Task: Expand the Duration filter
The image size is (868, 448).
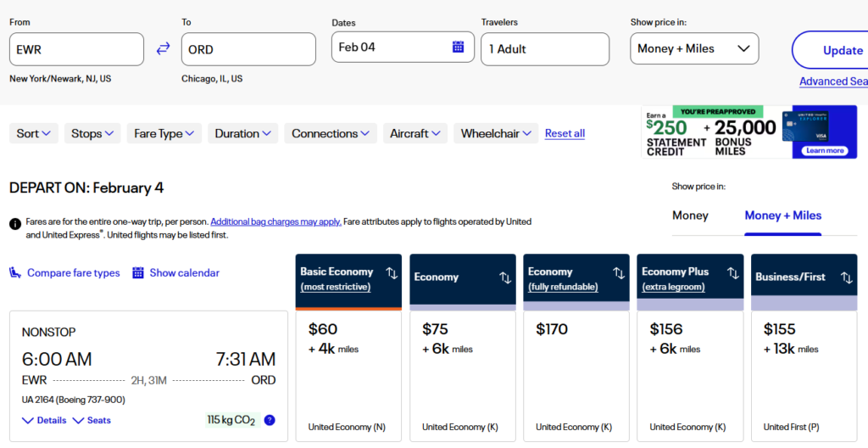Action: coord(243,133)
